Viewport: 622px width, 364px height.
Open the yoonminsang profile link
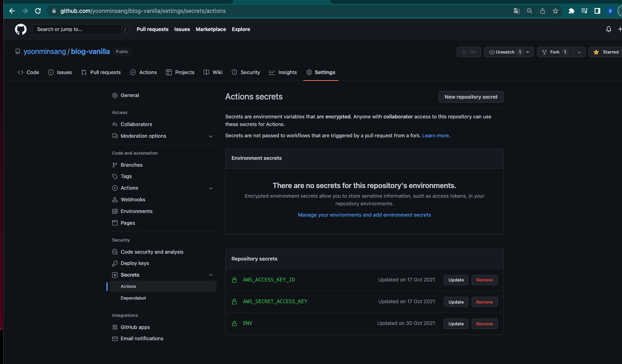45,52
